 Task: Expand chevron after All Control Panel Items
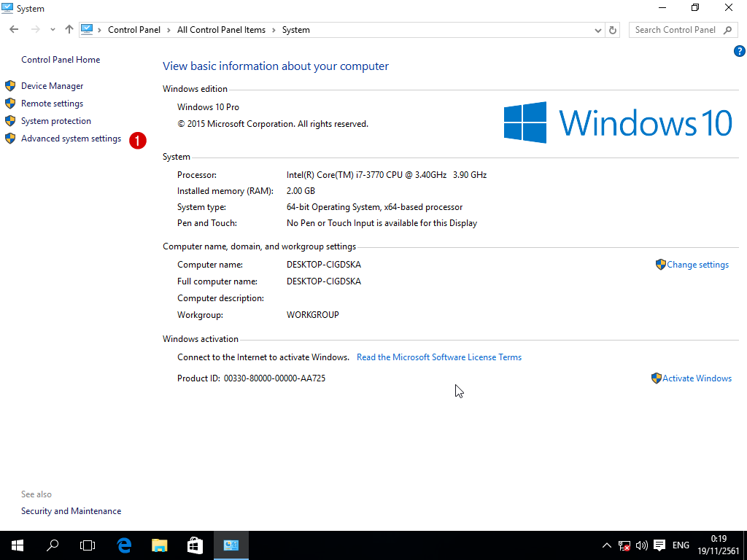click(x=274, y=30)
